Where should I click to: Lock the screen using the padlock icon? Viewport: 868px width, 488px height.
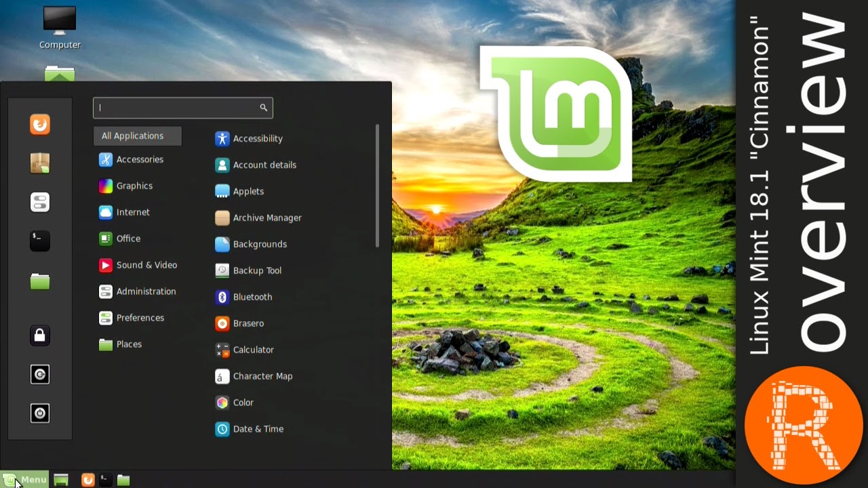click(39, 335)
